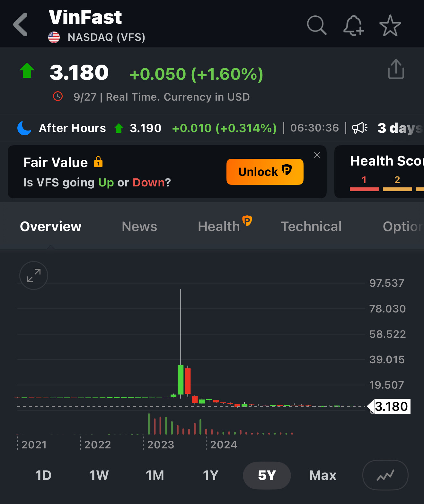The width and height of the screenshot is (424, 504).
Task: Tap the 58.522 price axis label
Action: (x=388, y=334)
